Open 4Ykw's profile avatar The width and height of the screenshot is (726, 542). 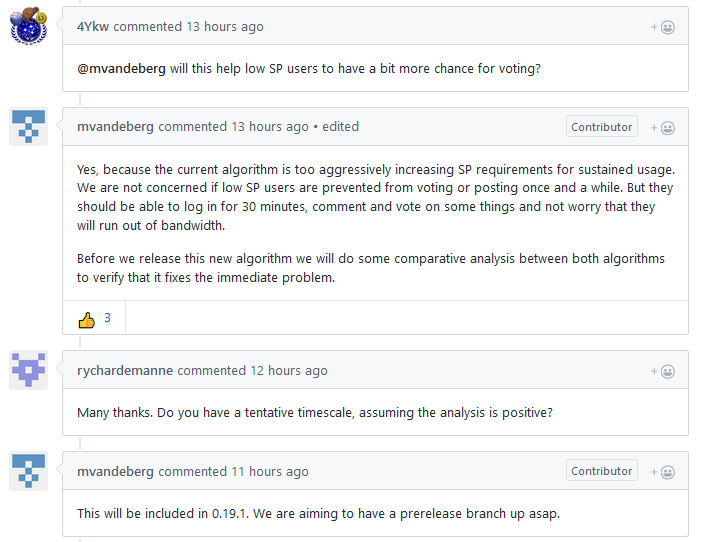(x=28, y=26)
